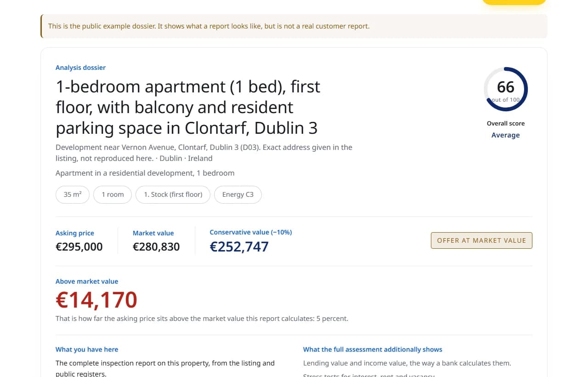The width and height of the screenshot is (588, 377).
Task: Click the Above market value label
Action: pos(87,281)
